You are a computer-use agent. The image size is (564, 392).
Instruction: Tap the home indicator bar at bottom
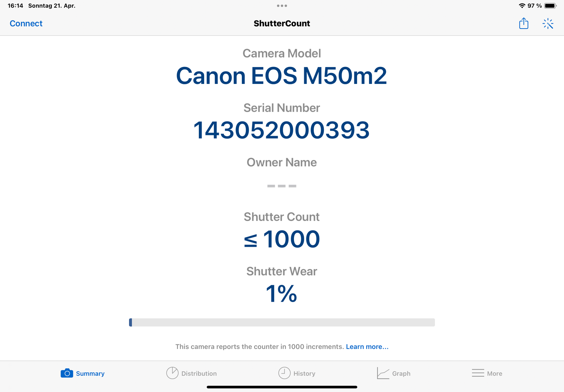point(282,387)
